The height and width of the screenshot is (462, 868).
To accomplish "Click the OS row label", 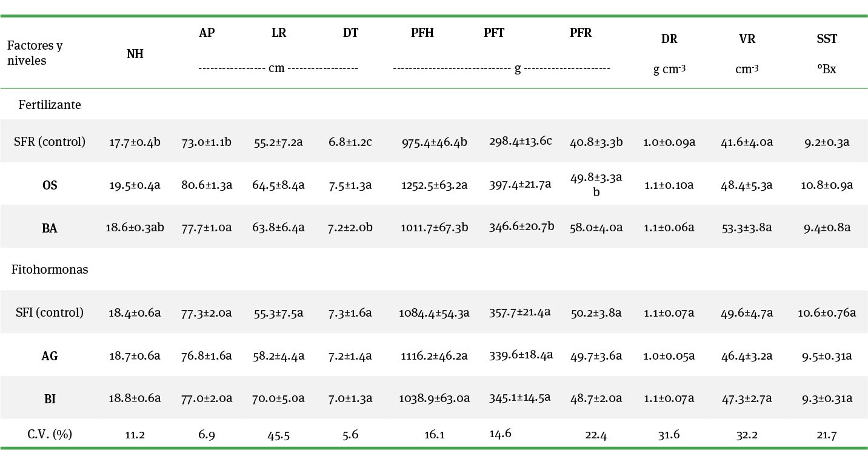I will click(50, 185).
